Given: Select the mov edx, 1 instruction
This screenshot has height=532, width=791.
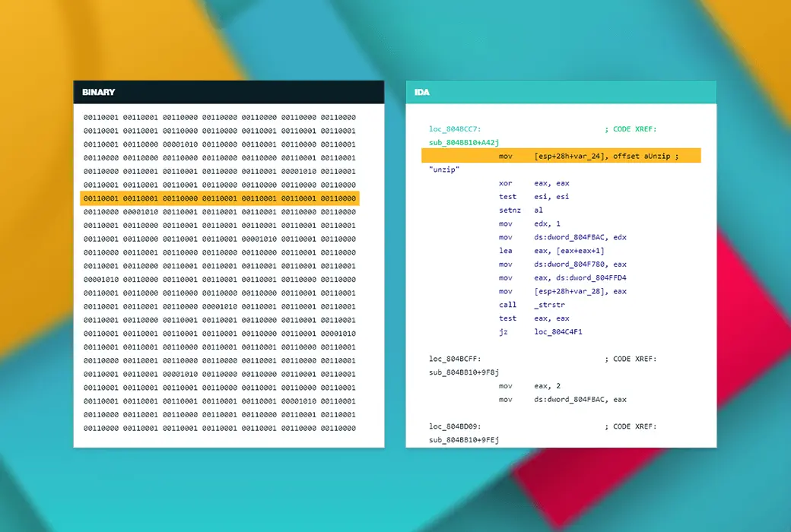Looking at the screenshot, I should pos(529,224).
